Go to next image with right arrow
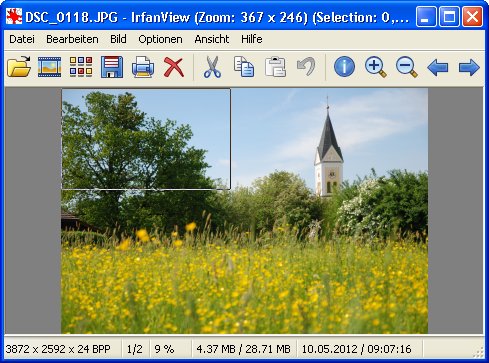Image resolution: width=489 pixels, height=363 pixels. tap(469, 67)
